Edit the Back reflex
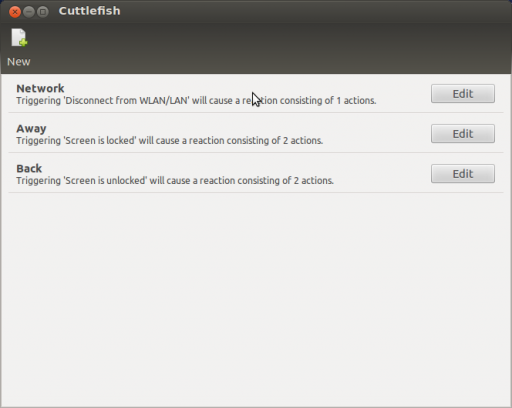 tap(463, 174)
